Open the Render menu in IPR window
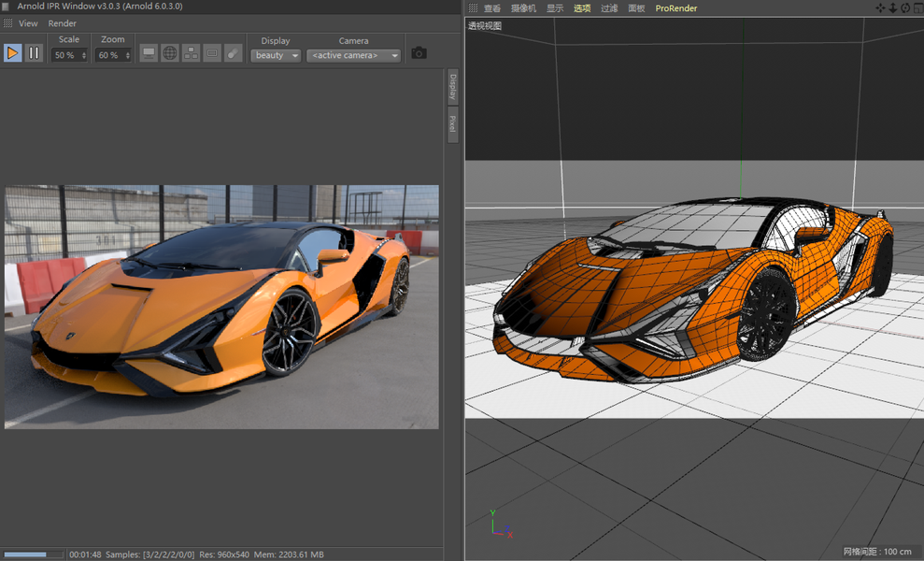Viewport: 924px width, 561px height. [63, 23]
